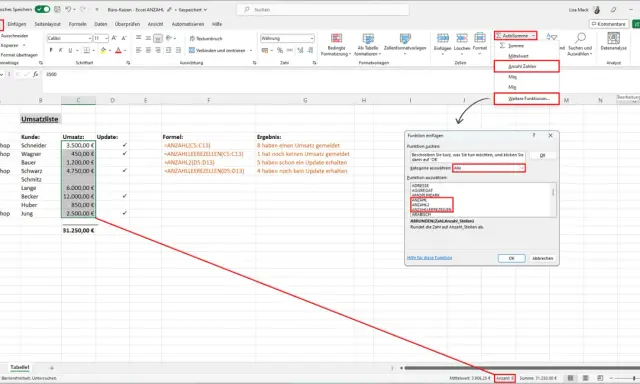
Task: Select the Tabelle1 sheet tab
Action: coord(20,367)
